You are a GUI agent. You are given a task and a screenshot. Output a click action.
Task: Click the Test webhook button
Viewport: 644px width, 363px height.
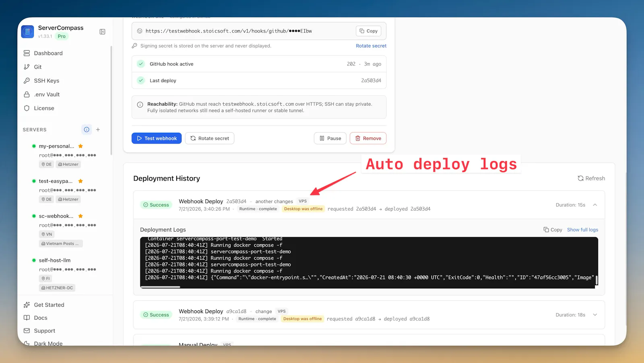click(x=157, y=138)
